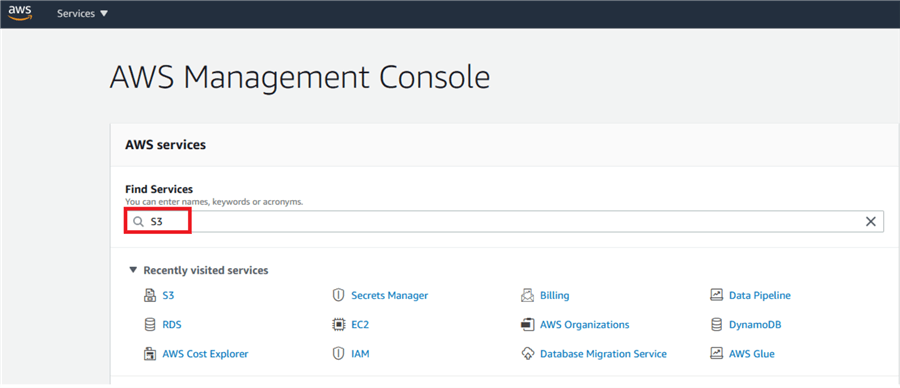The height and width of the screenshot is (388, 900).
Task: Open the AWS Cost Explorer link
Action: pyautogui.click(x=205, y=354)
